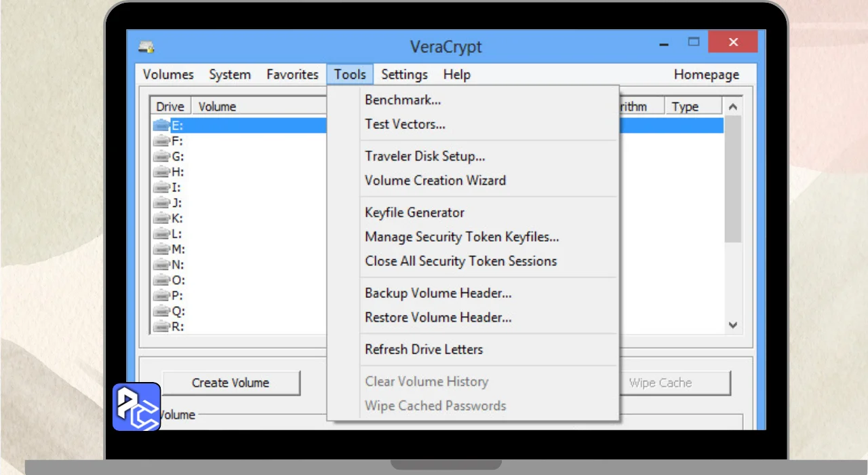Screen dimensions: 868x475
Task: Click the Drive column header
Action: click(x=170, y=107)
